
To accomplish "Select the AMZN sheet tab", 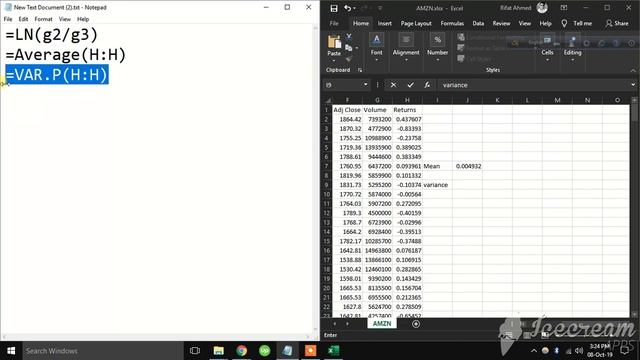I will (x=382, y=324).
